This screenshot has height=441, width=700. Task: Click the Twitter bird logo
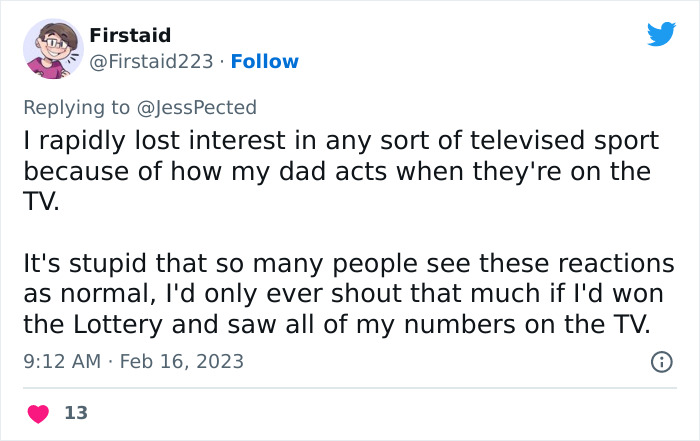coord(661,35)
